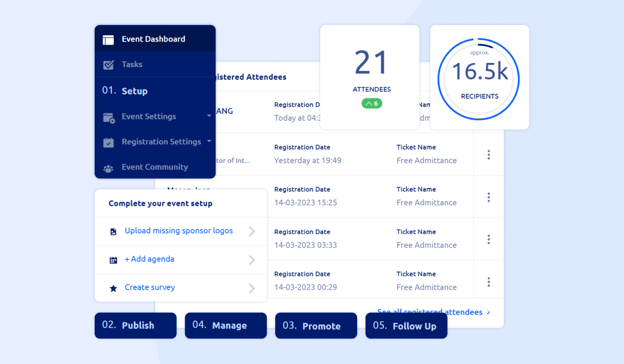Viewport: 624px width, 364px height.
Task: Open the options menu for Yesterday at 19:49 row
Action: point(488,155)
